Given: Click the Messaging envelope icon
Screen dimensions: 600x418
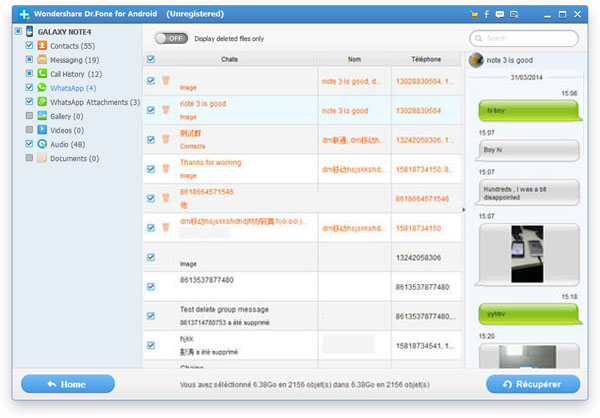Looking at the screenshot, I should tap(42, 60).
